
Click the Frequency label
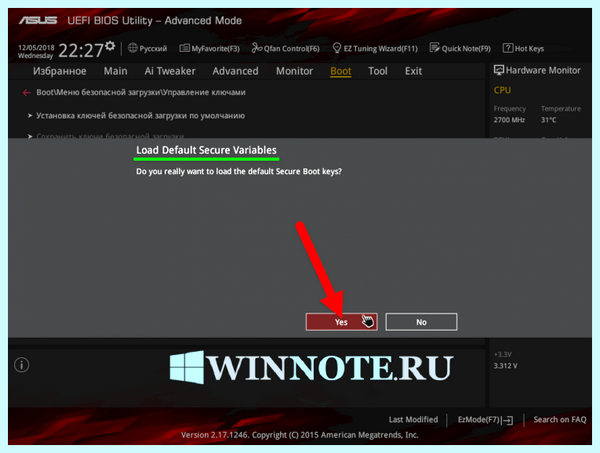[x=510, y=109]
